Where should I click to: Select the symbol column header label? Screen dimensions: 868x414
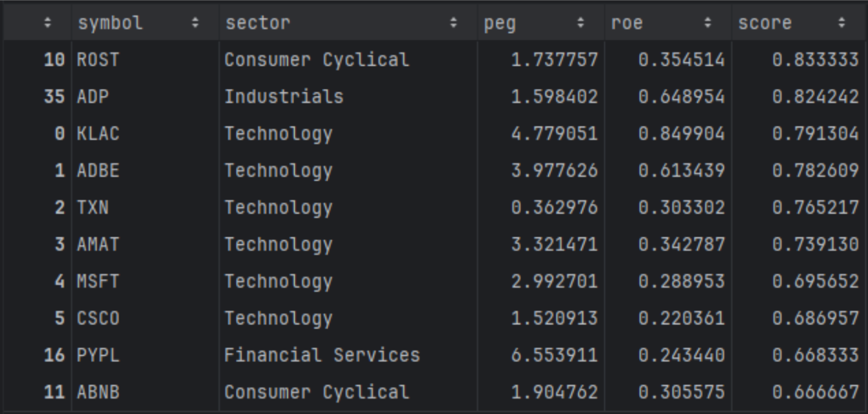point(111,22)
